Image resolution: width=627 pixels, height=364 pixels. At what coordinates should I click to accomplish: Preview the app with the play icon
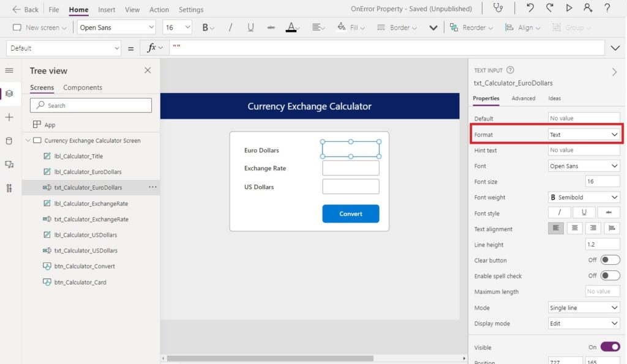[569, 9]
